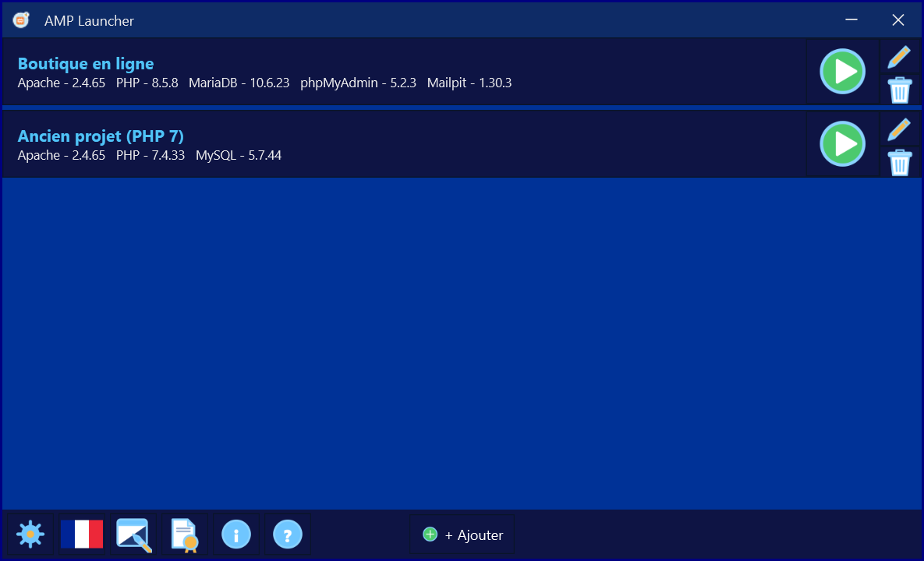Click the AMP Launcher app icon in title bar
This screenshot has height=561, width=924.
pyautogui.click(x=21, y=20)
